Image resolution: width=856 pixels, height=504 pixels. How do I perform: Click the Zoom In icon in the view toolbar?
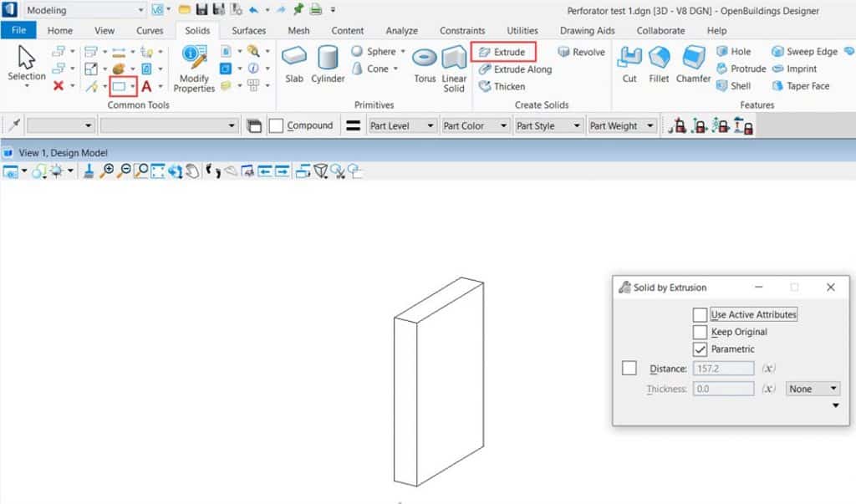109,171
